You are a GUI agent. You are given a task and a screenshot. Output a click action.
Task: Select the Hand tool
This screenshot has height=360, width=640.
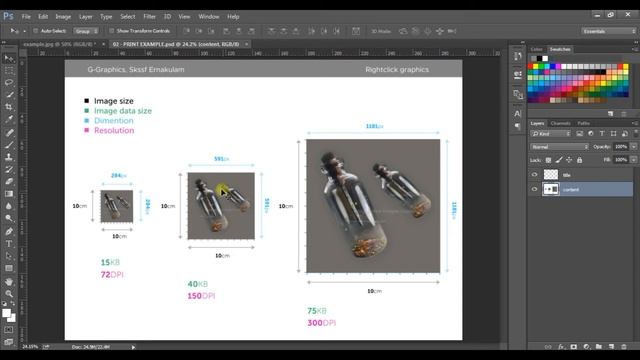point(9,282)
